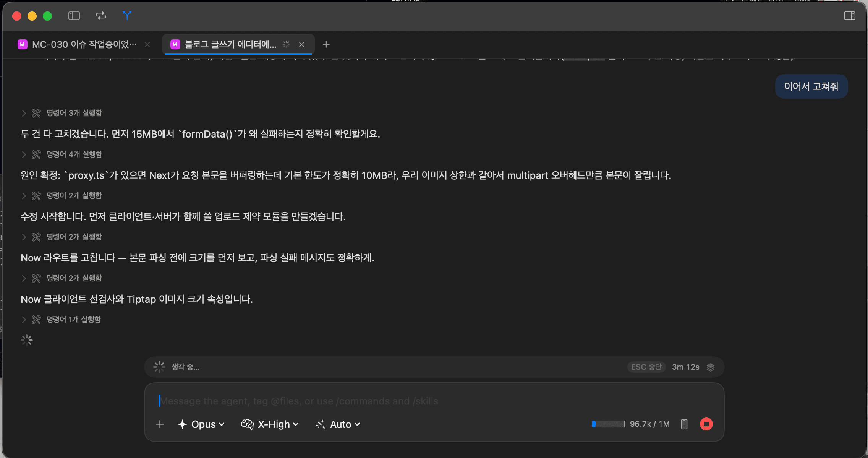Click the M badge on 블로그 글쓰기 tab
This screenshot has height=458, width=868.
click(175, 44)
